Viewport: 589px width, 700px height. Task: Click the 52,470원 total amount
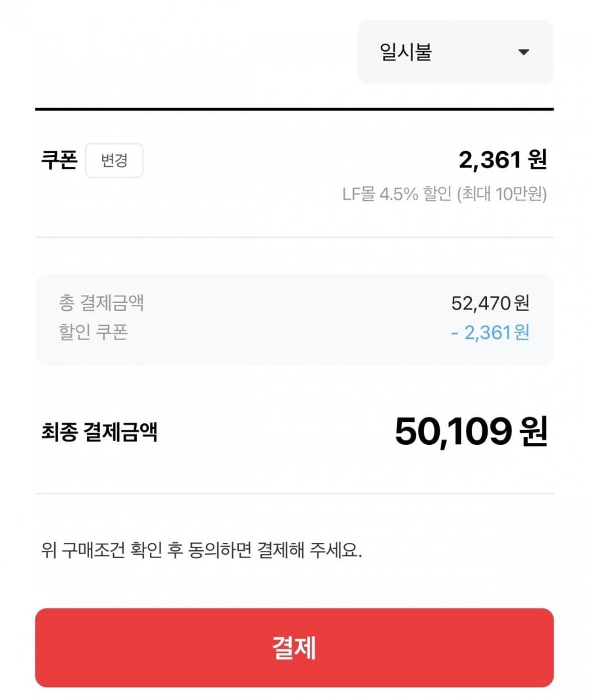point(490,303)
